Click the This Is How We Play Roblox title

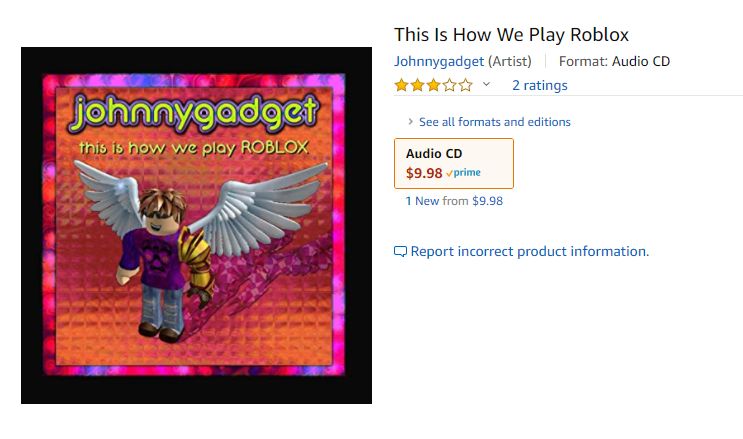[x=511, y=35]
